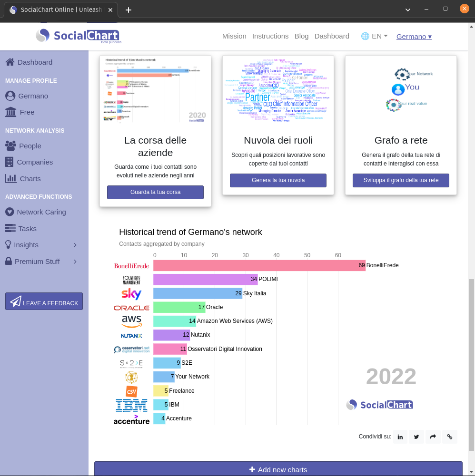
Task: Click Guarda la tua corsa button
Action: pyautogui.click(x=155, y=192)
